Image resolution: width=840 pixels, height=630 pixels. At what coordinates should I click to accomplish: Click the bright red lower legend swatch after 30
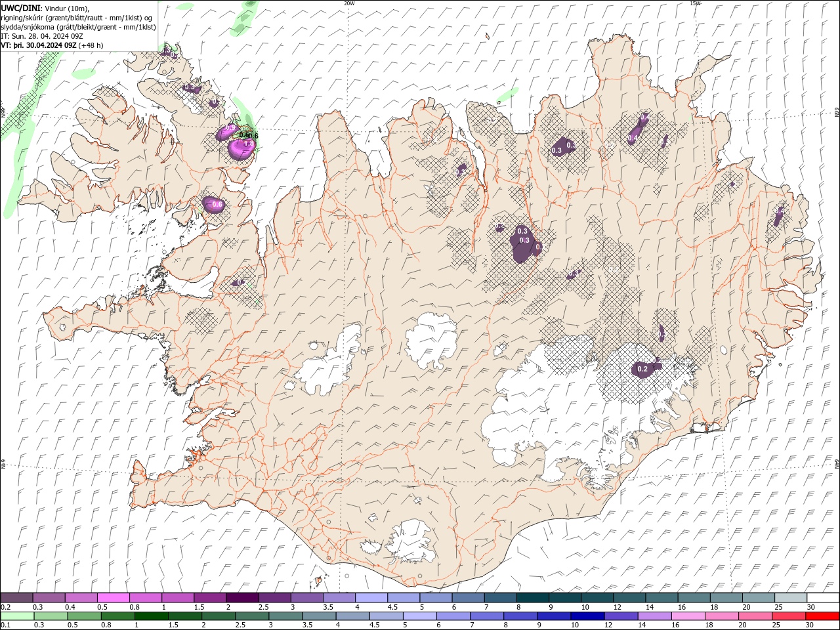[822, 616]
